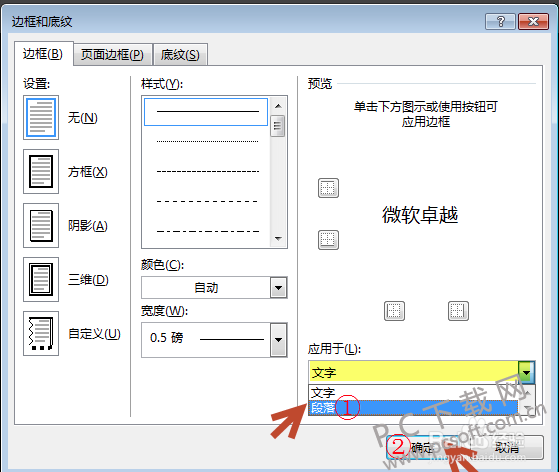Select the 无(N) no-border setting icon
The width and height of the screenshot is (559, 472).
pos(41,118)
